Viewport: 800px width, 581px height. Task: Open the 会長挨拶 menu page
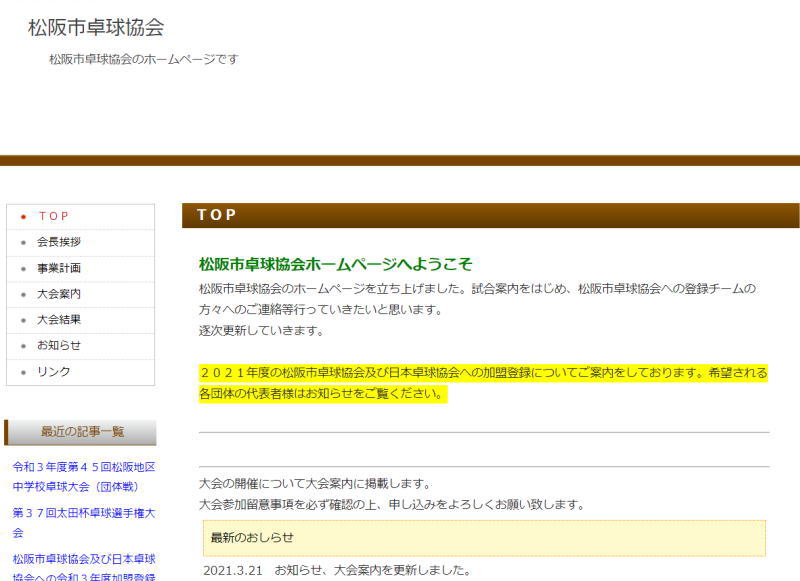58,242
